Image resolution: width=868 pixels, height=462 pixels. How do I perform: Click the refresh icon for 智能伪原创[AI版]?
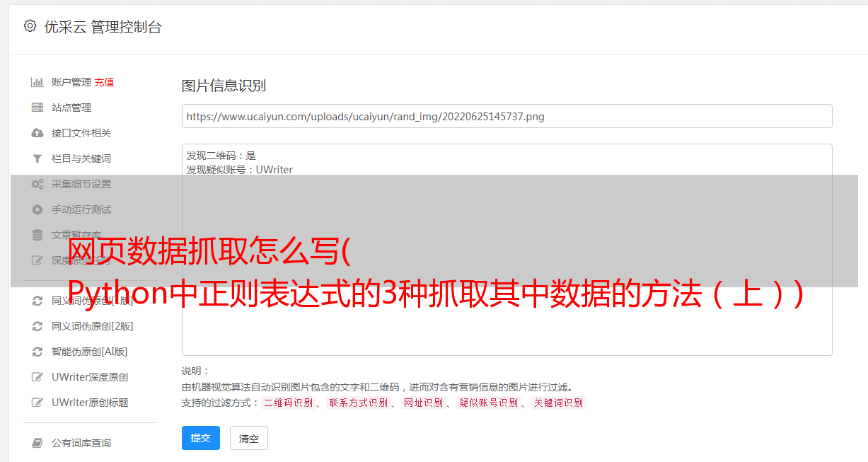37,352
